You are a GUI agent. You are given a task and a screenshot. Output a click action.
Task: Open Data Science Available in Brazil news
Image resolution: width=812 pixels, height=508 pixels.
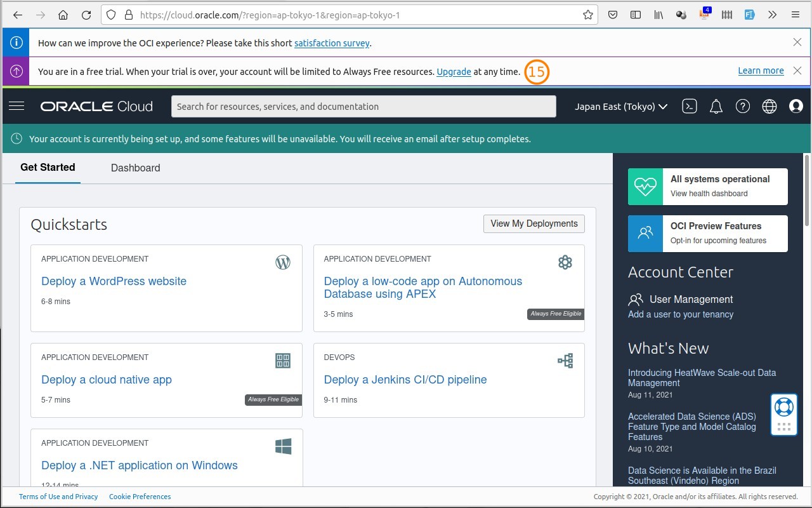coord(702,476)
